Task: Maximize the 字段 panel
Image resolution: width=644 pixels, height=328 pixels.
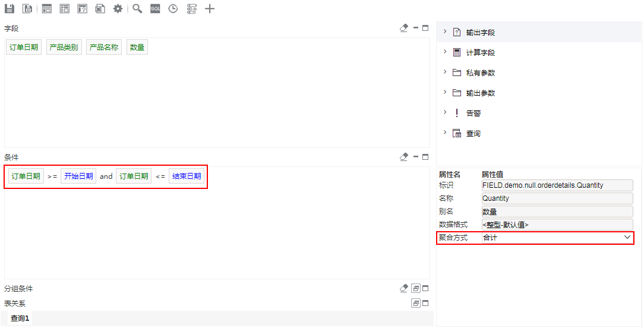Action: pos(425,28)
